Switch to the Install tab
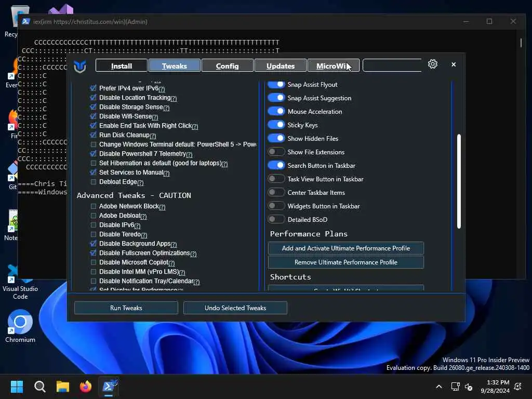 coord(122,66)
